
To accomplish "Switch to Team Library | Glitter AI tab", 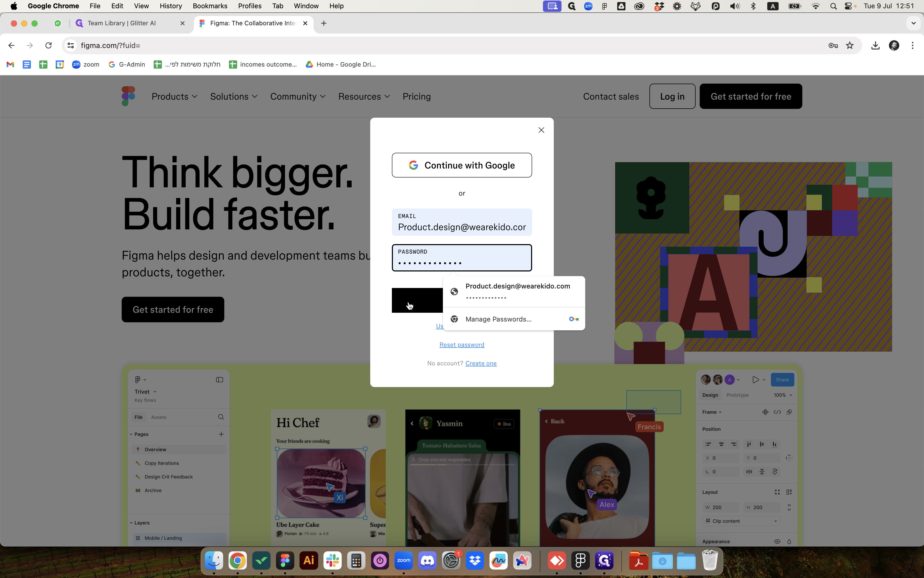I will pyautogui.click(x=130, y=23).
